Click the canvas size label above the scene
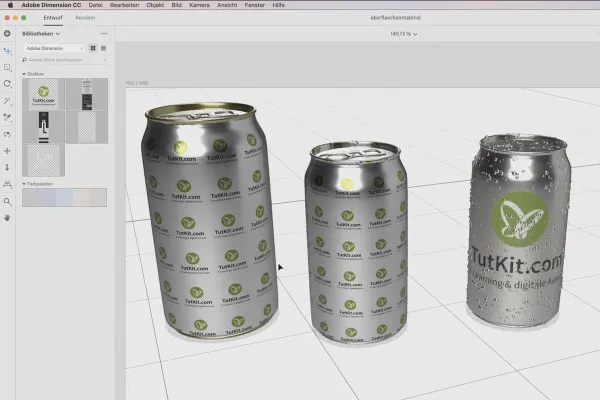The image size is (600, 400). tap(137, 83)
